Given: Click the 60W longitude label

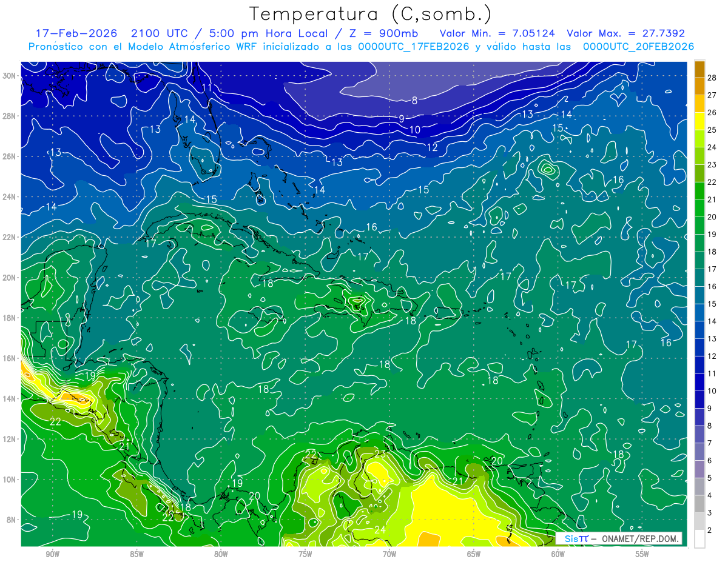Looking at the screenshot, I should [x=558, y=554].
